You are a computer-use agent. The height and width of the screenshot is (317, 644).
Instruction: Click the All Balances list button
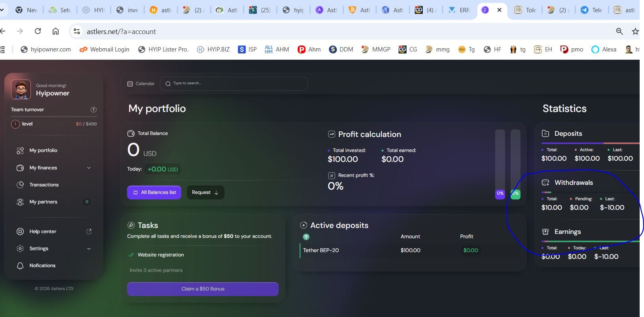click(154, 192)
